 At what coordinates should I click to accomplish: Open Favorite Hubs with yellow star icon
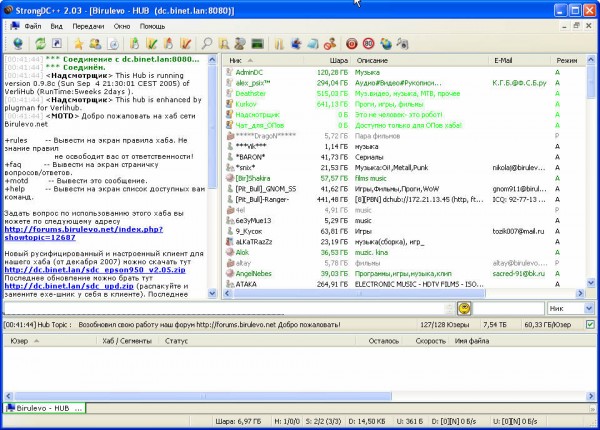click(78, 43)
